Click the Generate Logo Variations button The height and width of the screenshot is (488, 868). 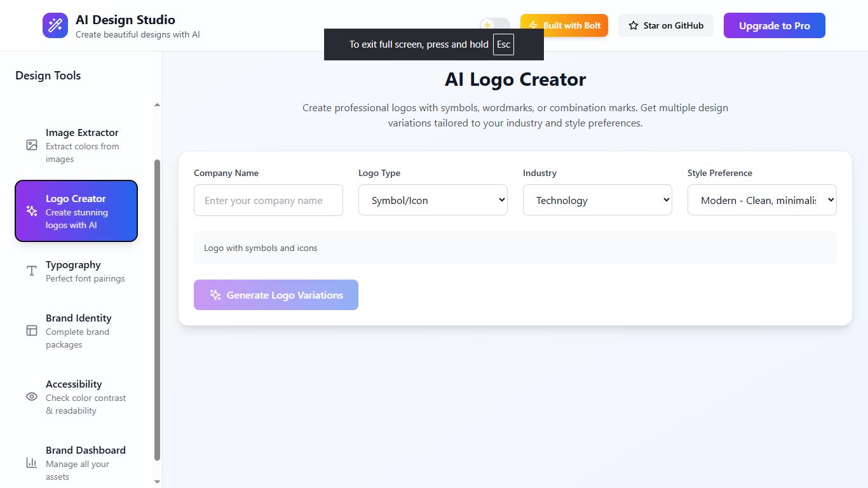(276, 295)
